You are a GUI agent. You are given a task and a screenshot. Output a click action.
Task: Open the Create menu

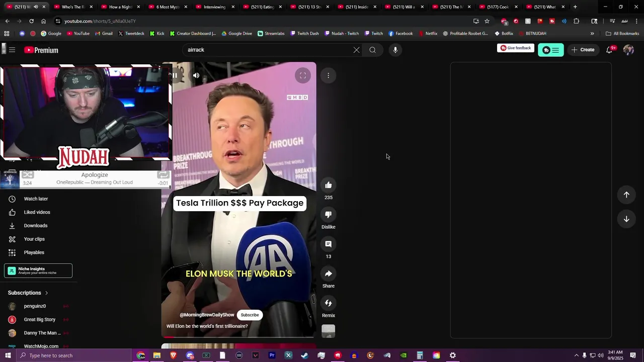click(x=583, y=50)
